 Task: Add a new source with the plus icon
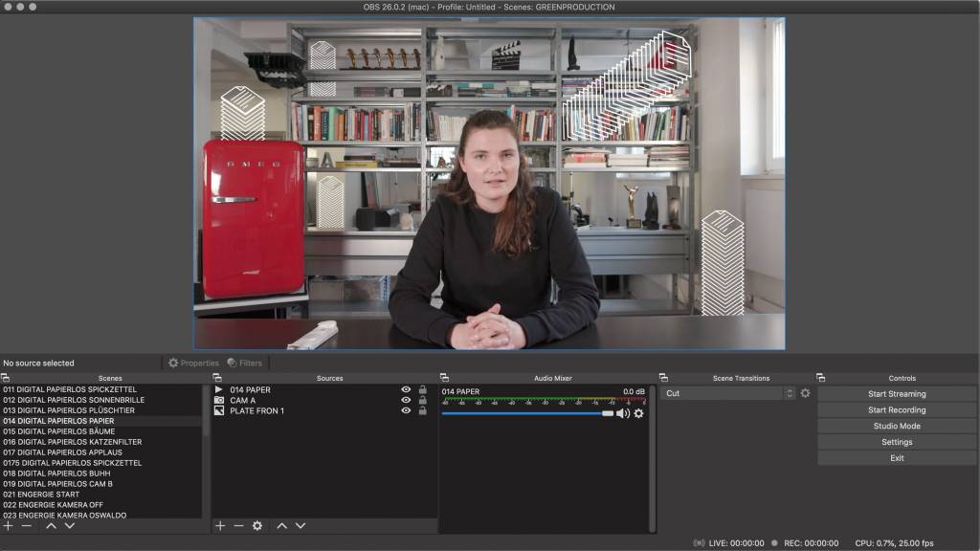(x=220, y=526)
